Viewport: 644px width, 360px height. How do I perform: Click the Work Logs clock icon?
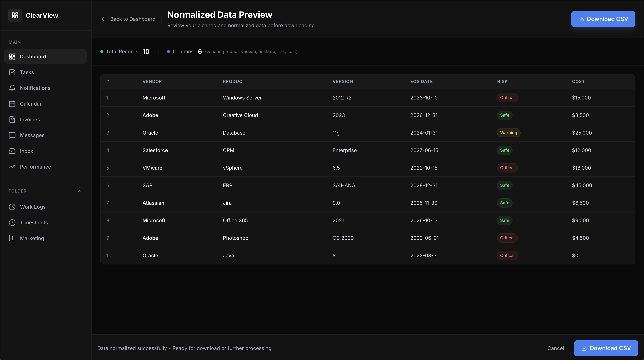click(x=12, y=207)
